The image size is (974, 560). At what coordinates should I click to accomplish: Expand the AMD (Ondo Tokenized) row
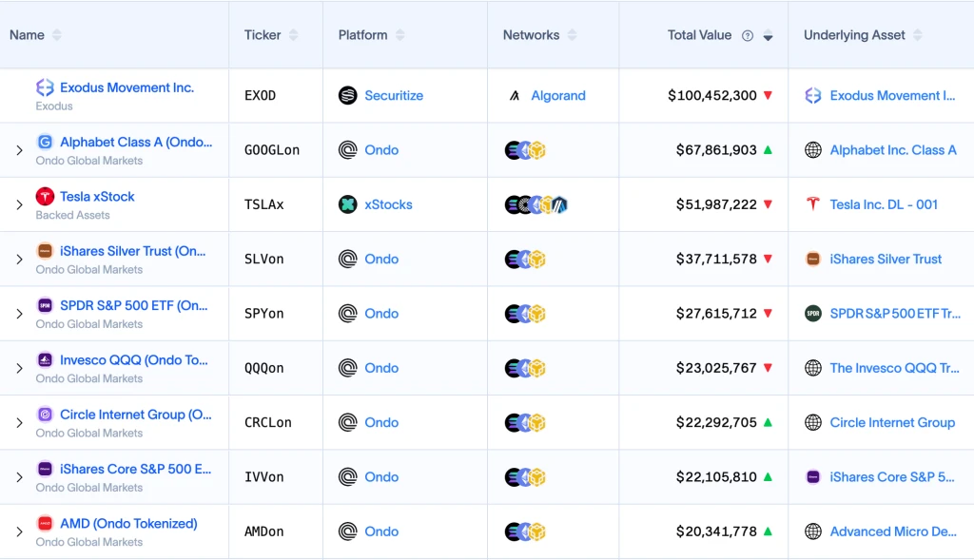tap(19, 531)
